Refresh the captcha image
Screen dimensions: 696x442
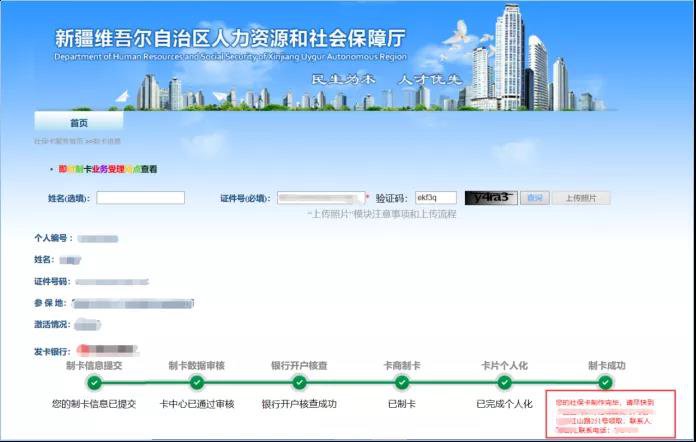pos(491,198)
